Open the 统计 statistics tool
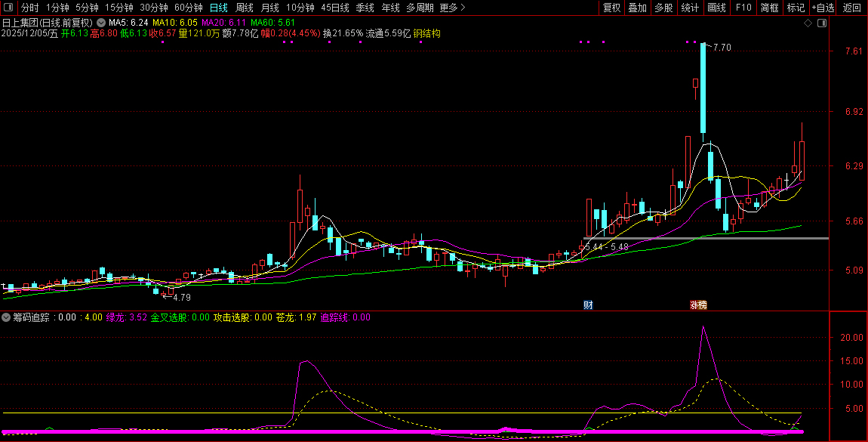This screenshot has width=868, height=442. (690, 8)
